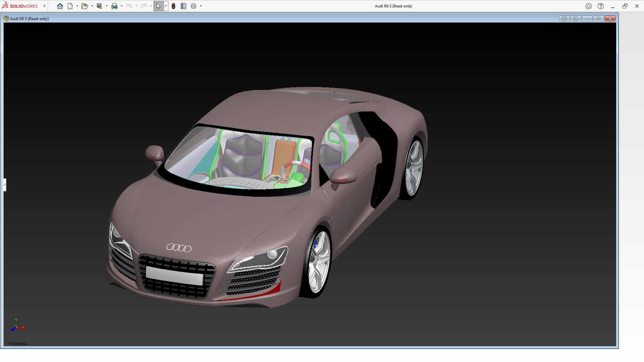Expand the New document dropdown arrow

click(x=77, y=6)
